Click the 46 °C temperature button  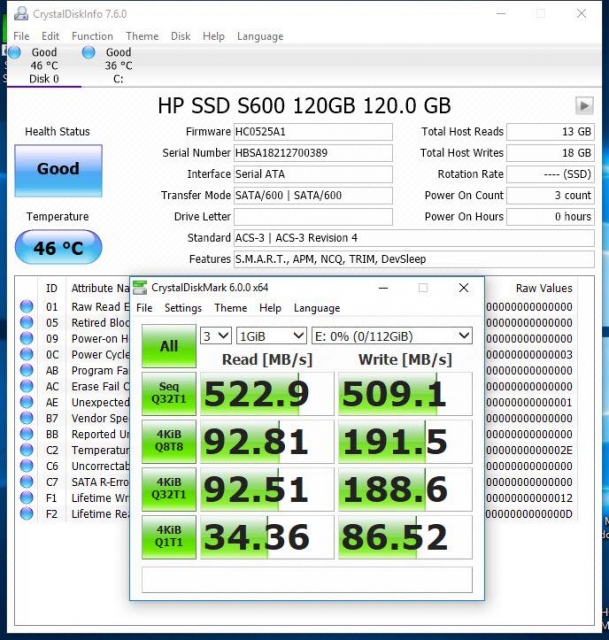coord(58,247)
